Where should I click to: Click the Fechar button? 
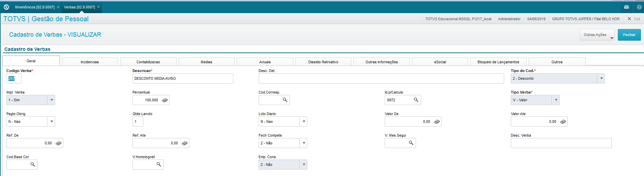(629, 35)
